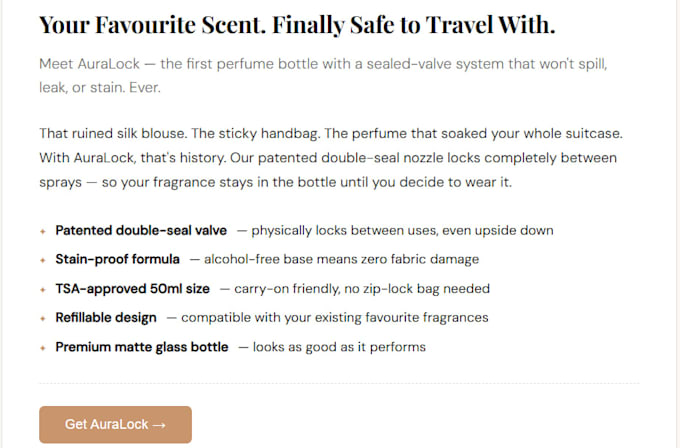Screen dimensions: 680x448
Task: Click bullet star beside Refillable design
Action: pyautogui.click(x=42, y=318)
